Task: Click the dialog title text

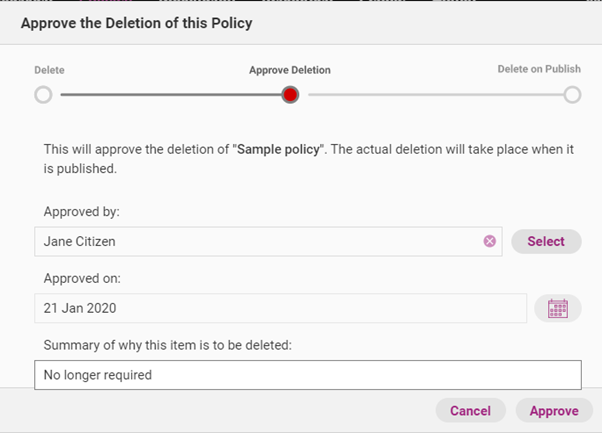Action: [x=136, y=22]
